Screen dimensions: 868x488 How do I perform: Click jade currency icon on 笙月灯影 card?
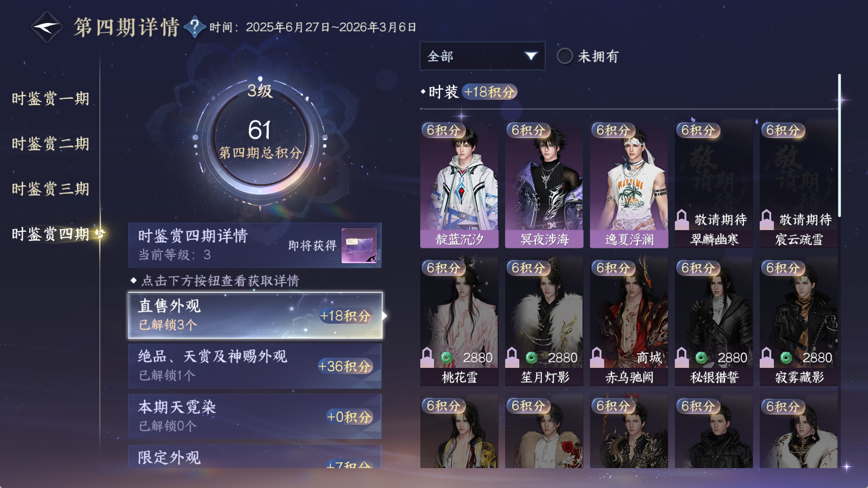[x=531, y=357]
